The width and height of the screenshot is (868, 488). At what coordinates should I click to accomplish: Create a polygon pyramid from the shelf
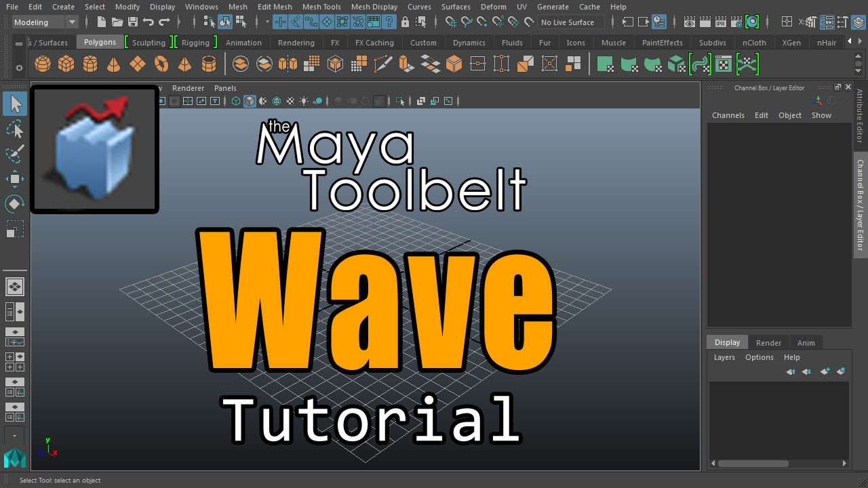pos(184,64)
